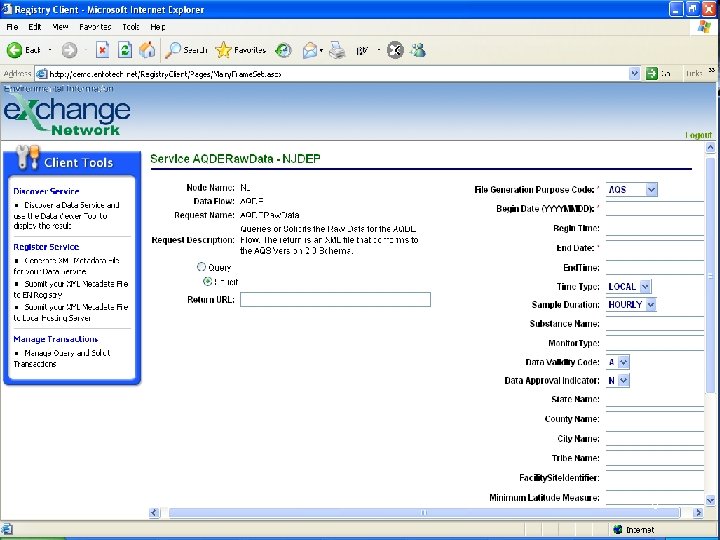The height and width of the screenshot is (540, 720).
Task: Click the Discuss toolbar icon
Action: [x=395, y=50]
